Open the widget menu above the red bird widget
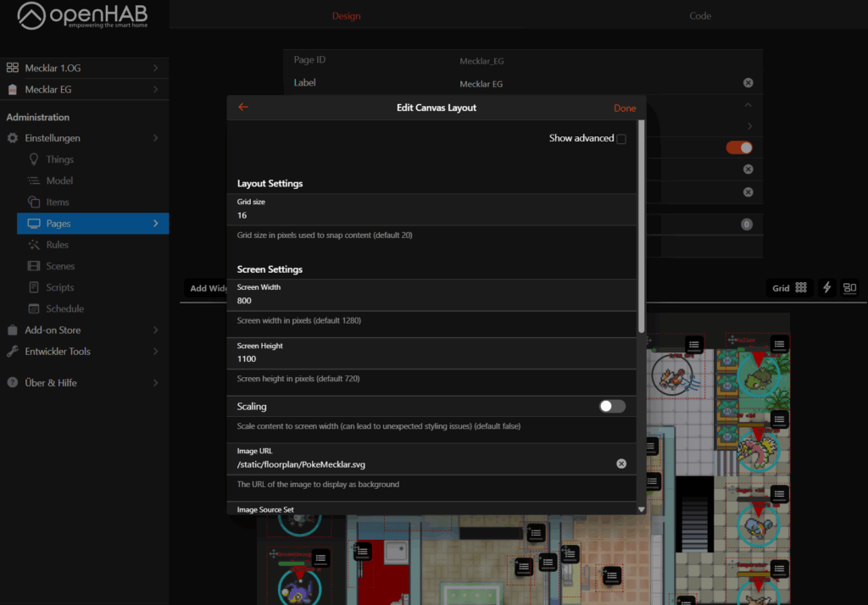868x605 pixels. click(693, 345)
